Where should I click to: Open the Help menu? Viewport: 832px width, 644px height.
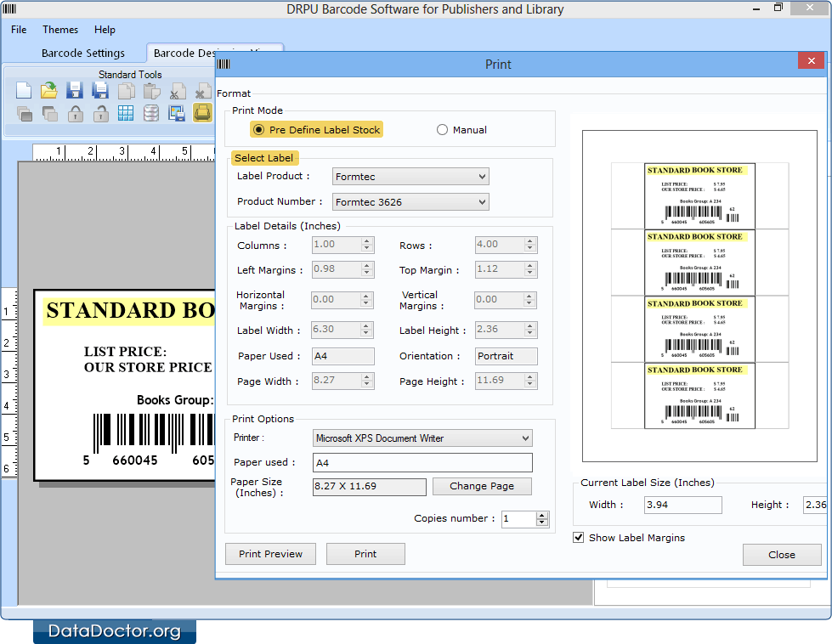(x=105, y=30)
